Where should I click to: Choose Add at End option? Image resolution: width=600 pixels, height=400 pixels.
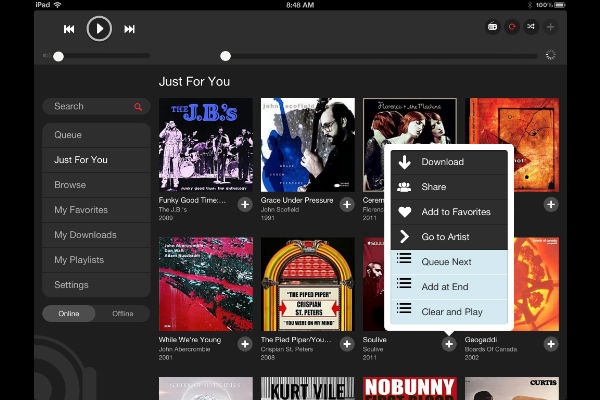click(x=449, y=287)
